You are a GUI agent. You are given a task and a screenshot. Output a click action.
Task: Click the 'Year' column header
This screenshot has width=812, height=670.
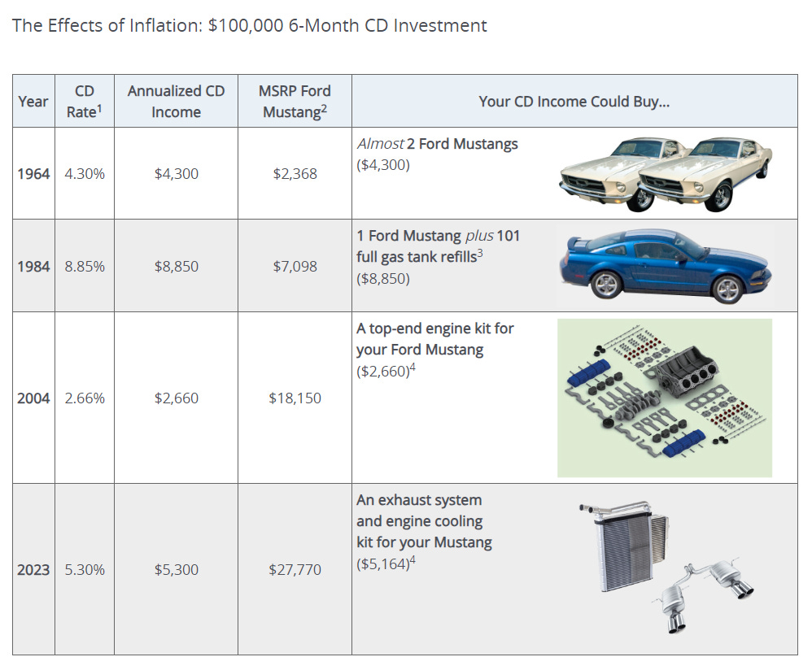point(33,102)
